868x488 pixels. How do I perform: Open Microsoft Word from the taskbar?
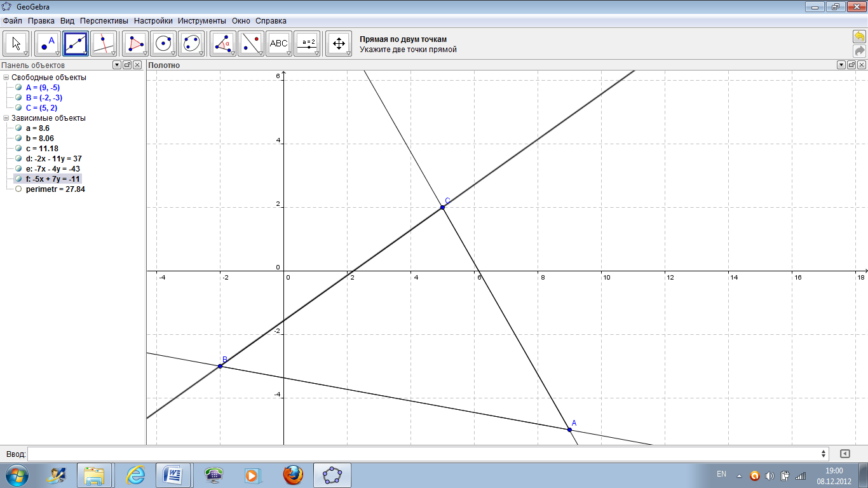tap(173, 475)
